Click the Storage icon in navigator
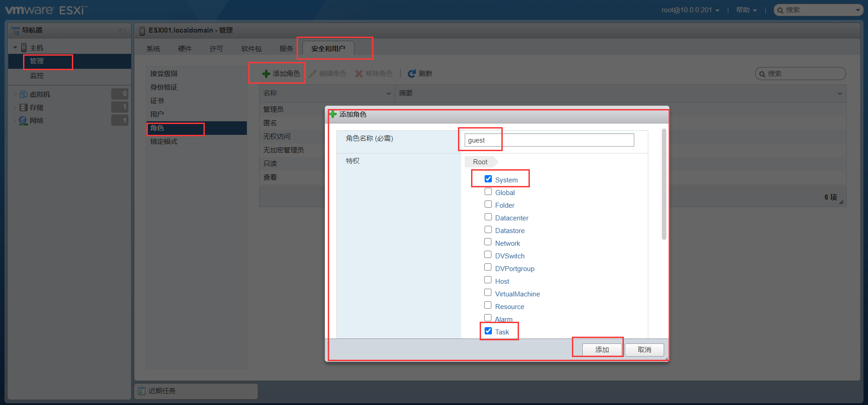This screenshot has width=868, height=405. tap(24, 108)
